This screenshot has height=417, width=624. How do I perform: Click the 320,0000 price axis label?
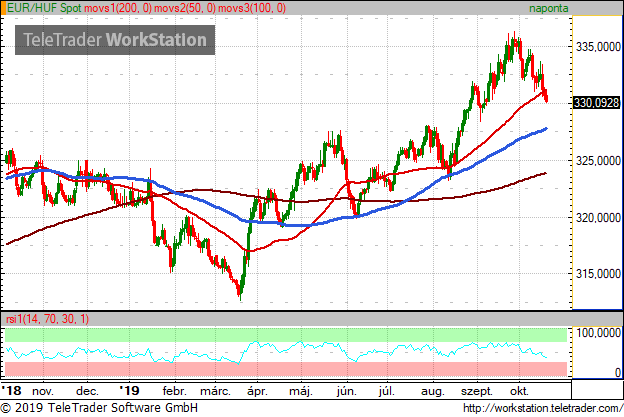598,218
